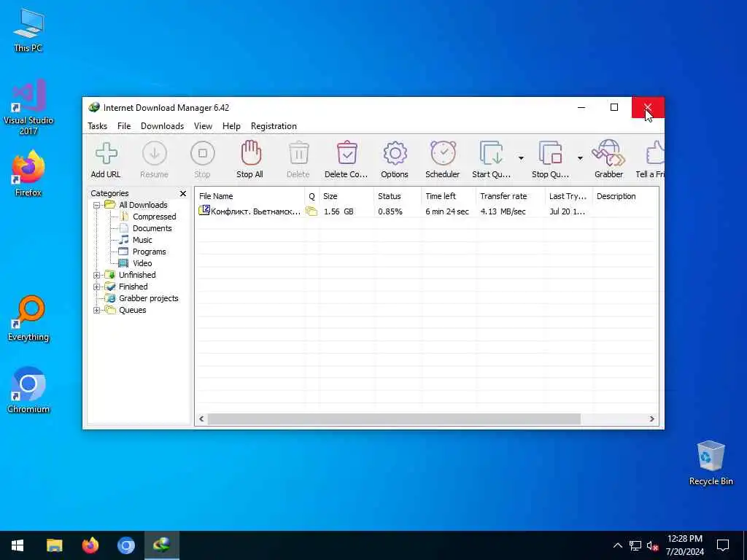Click the Firefox taskbar icon
This screenshot has width=747, height=560.
pyautogui.click(x=90, y=545)
